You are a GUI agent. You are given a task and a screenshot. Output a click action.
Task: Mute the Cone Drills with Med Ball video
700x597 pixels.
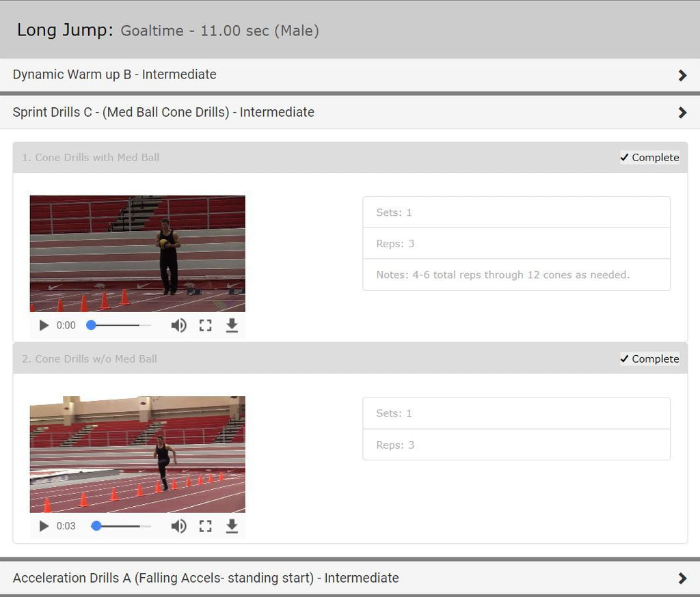point(179,325)
